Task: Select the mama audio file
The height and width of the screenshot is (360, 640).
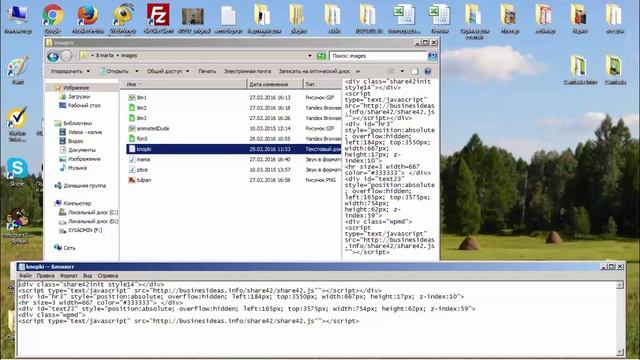Action: pyautogui.click(x=139, y=159)
